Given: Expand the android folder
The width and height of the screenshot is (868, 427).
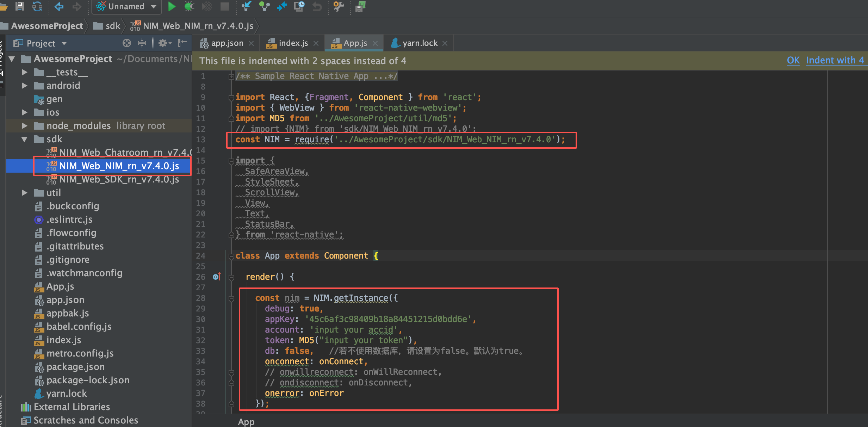Looking at the screenshot, I should (24, 86).
